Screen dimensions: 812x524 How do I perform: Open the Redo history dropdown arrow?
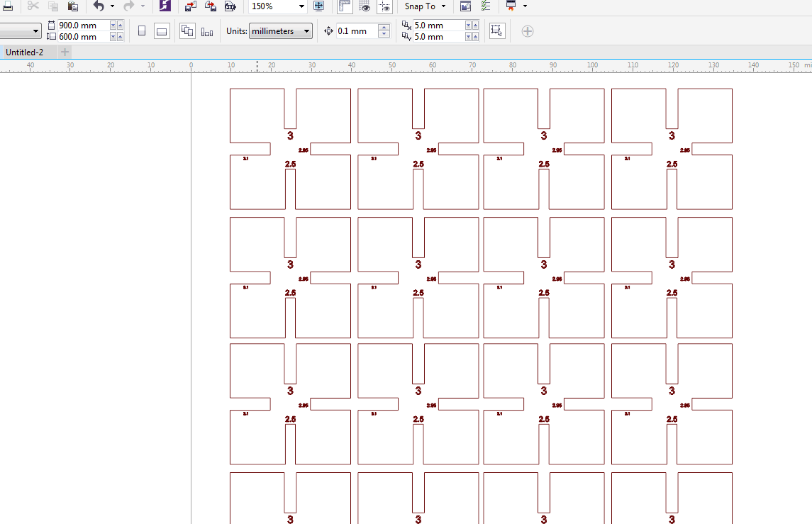coord(143,6)
